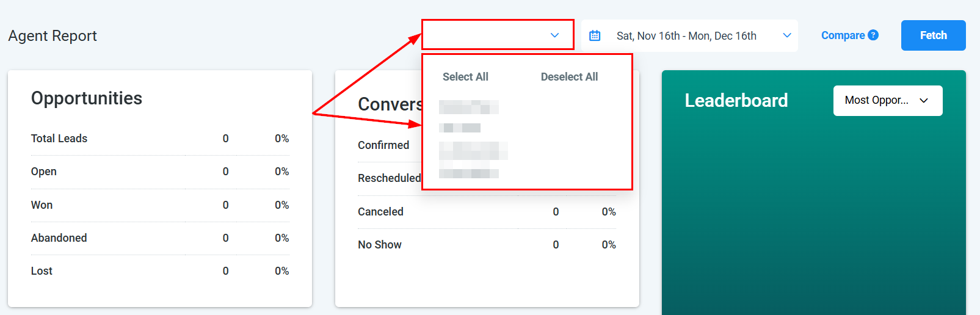
Task: Open the empty agent selector field
Action: click(x=488, y=35)
